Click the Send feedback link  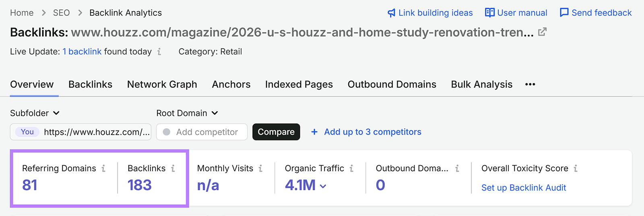(602, 13)
